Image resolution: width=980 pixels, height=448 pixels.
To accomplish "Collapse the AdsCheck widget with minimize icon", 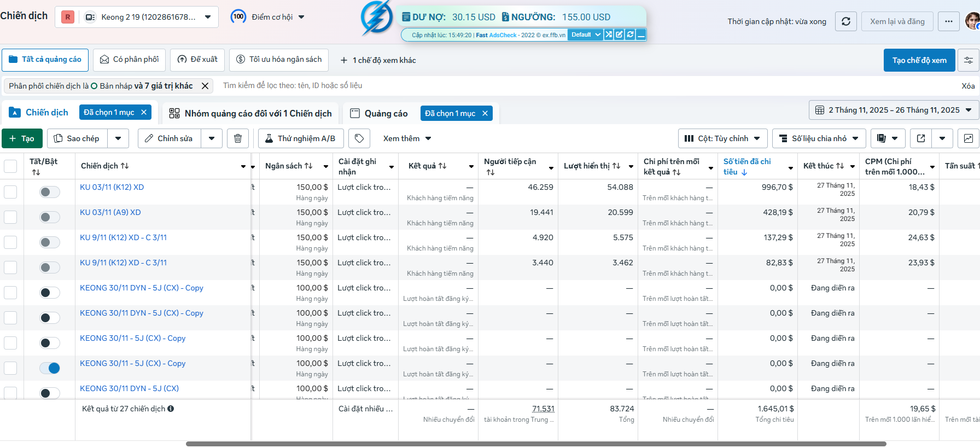I will pyautogui.click(x=641, y=34).
